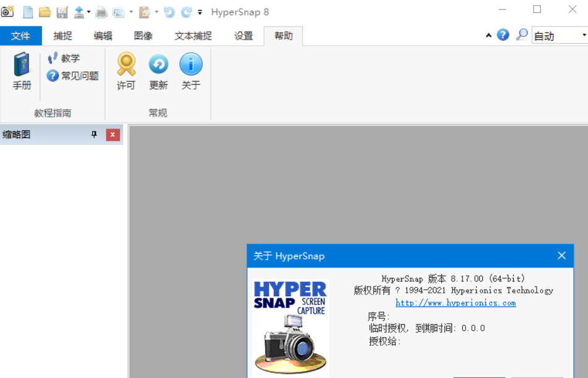Create a new blank image file
588x378 pixels.
coord(28,12)
